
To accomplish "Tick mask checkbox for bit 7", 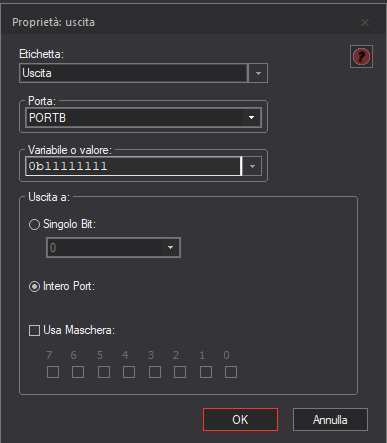I will pos(53,372).
